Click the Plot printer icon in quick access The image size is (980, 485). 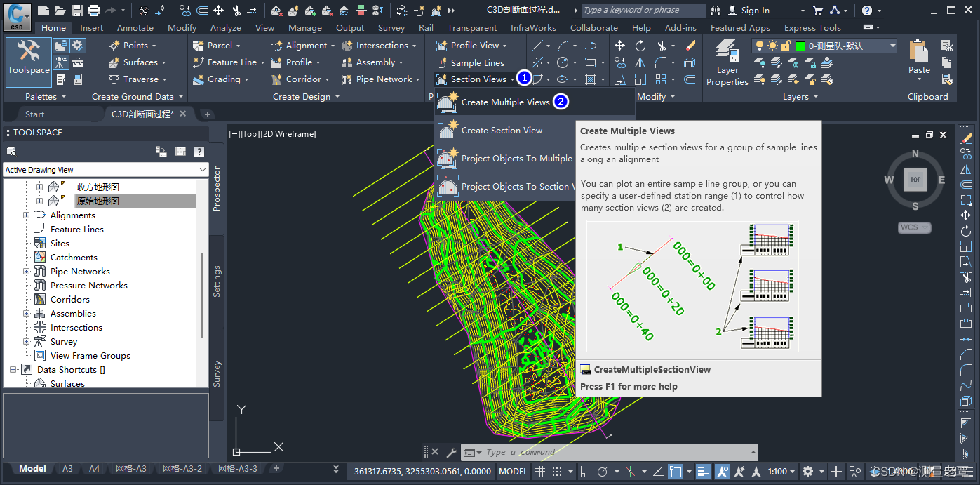point(93,11)
